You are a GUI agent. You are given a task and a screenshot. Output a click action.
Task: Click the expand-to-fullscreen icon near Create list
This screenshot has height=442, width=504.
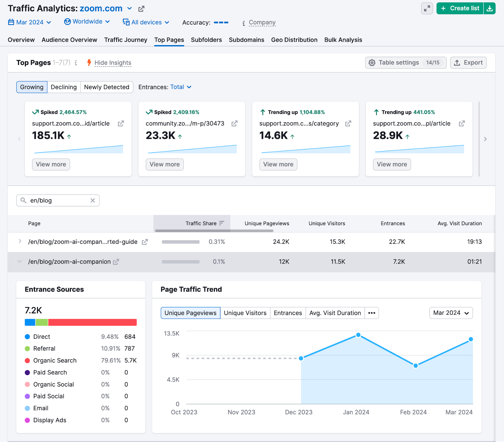click(427, 8)
